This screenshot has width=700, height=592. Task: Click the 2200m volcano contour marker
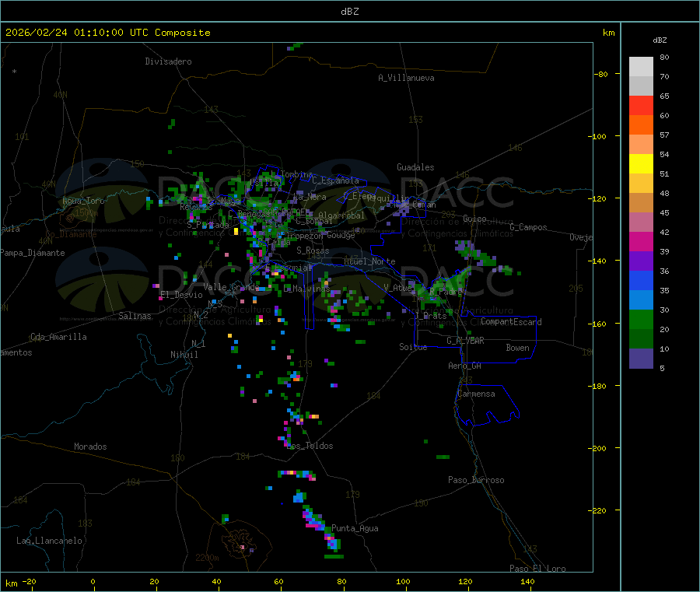pos(207,558)
